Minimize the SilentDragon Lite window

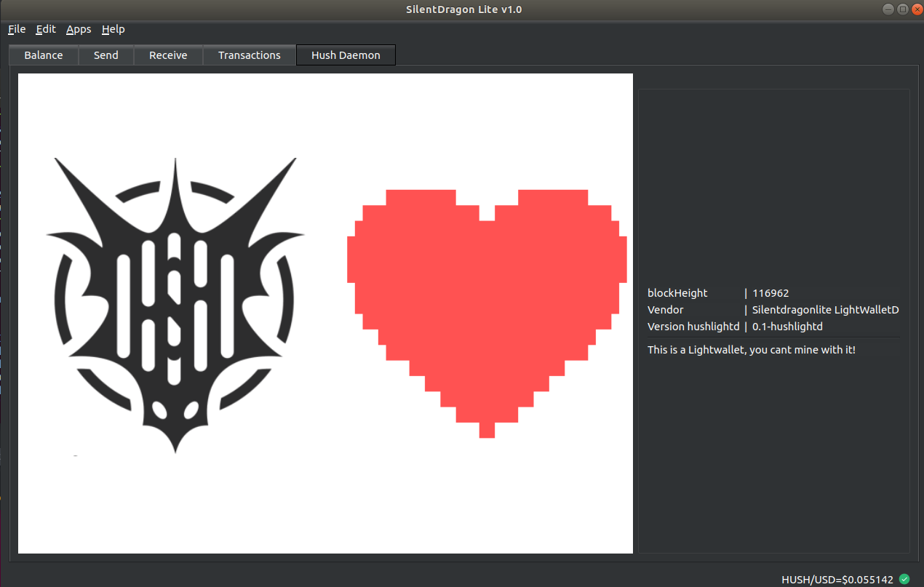click(x=889, y=9)
